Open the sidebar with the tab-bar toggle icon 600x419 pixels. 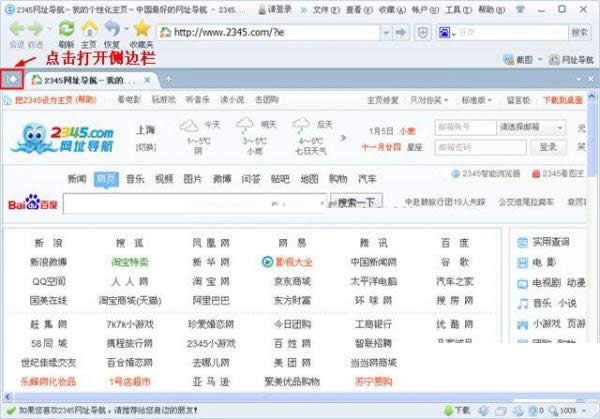point(12,79)
